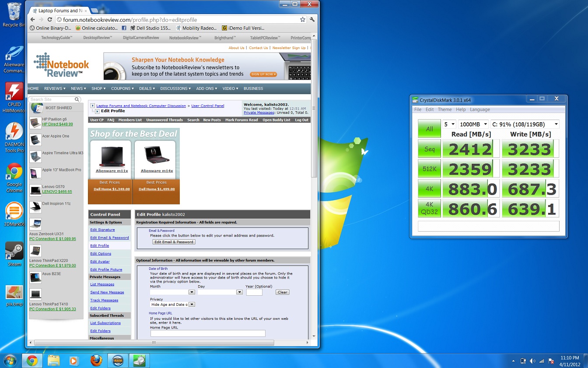The height and width of the screenshot is (368, 588).
Task: Click the Search Site text box
Action: 52,99
